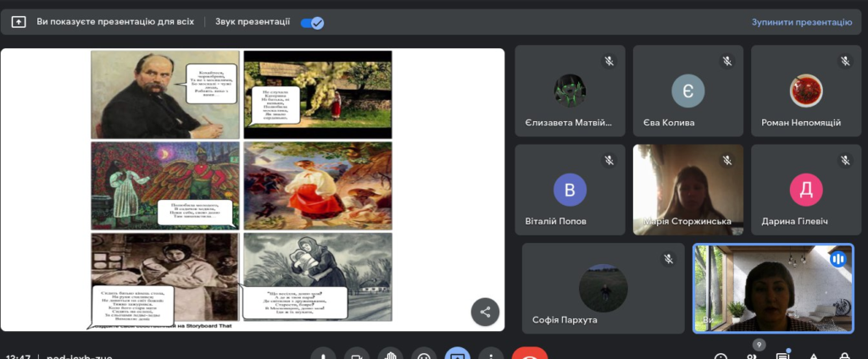Click muted mic icon on Єва Колива tile
The width and height of the screenshot is (868, 359).
726,62
